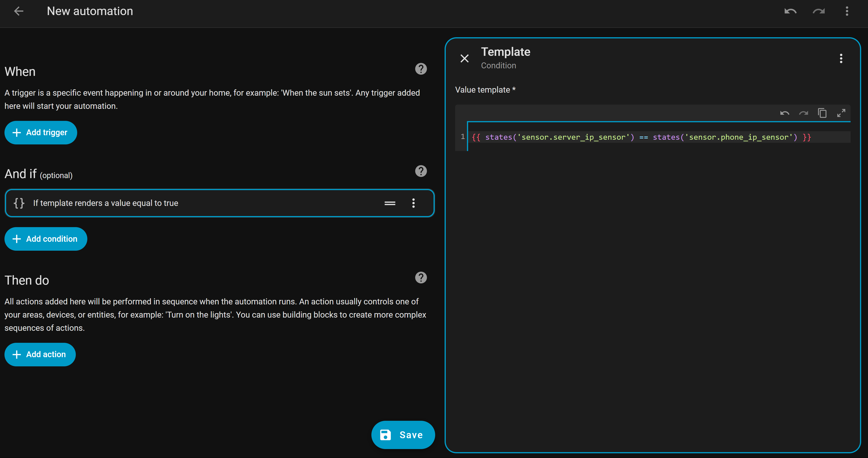The image size is (868, 458).
Task: Open help for the And if section
Action: click(421, 171)
